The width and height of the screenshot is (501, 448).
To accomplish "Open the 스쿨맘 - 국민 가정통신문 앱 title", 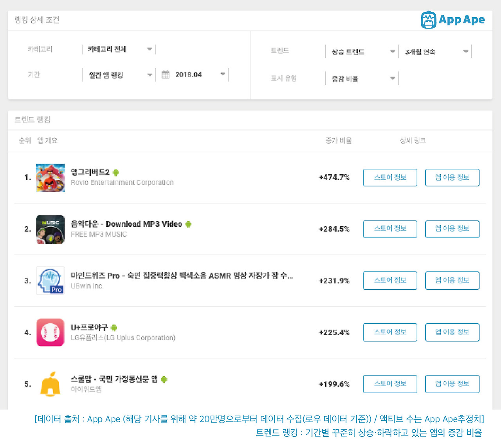I will 114,379.
